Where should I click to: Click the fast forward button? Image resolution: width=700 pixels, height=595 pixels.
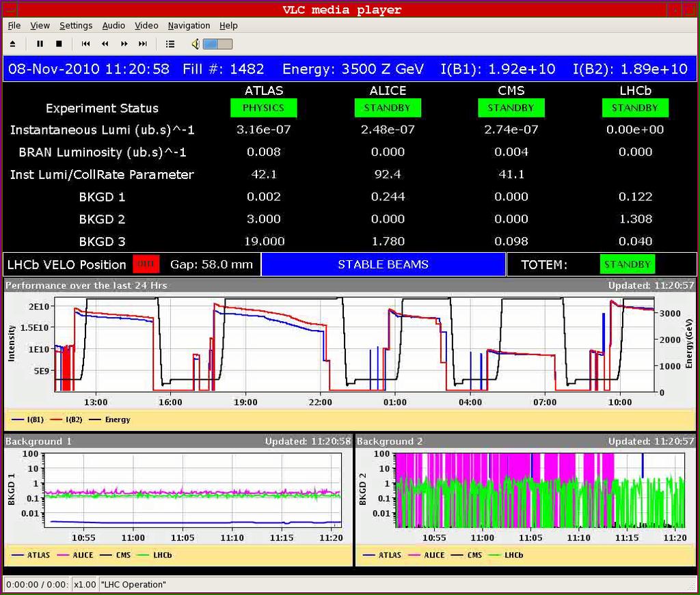(124, 44)
